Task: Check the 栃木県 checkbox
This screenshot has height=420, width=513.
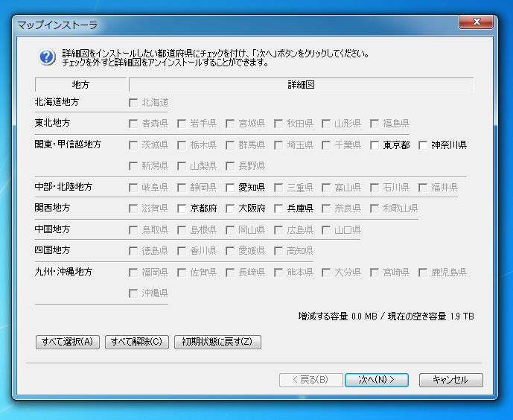Action: [182, 145]
